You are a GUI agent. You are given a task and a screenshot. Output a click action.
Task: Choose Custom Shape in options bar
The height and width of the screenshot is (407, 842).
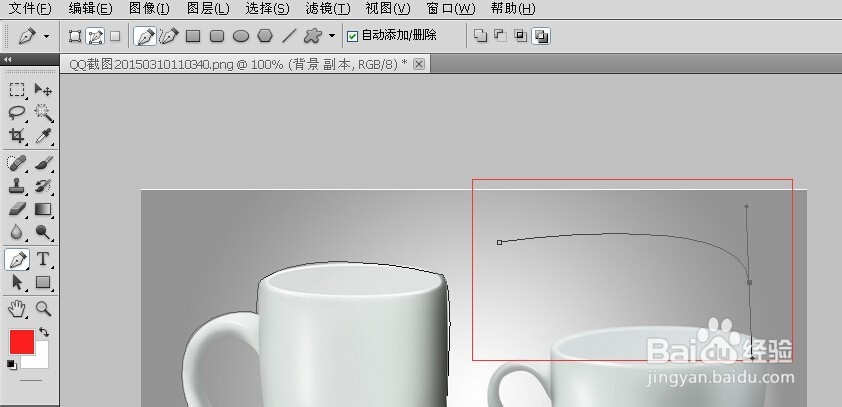313,36
